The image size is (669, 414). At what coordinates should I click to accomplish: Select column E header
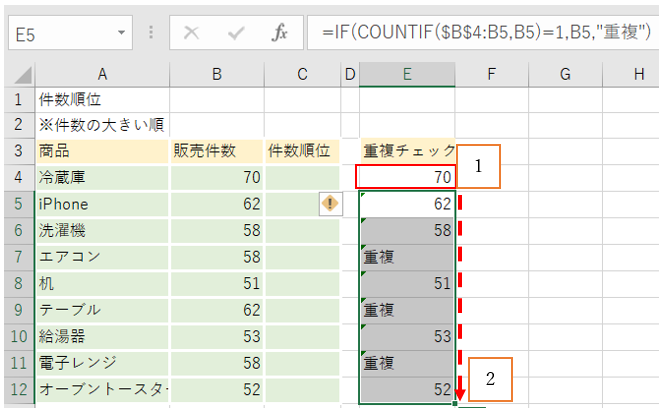pos(406,74)
